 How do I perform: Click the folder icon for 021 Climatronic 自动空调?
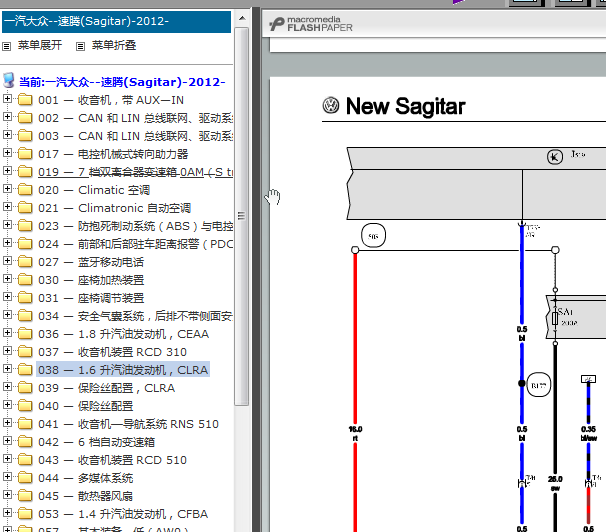click(x=25, y=207)
